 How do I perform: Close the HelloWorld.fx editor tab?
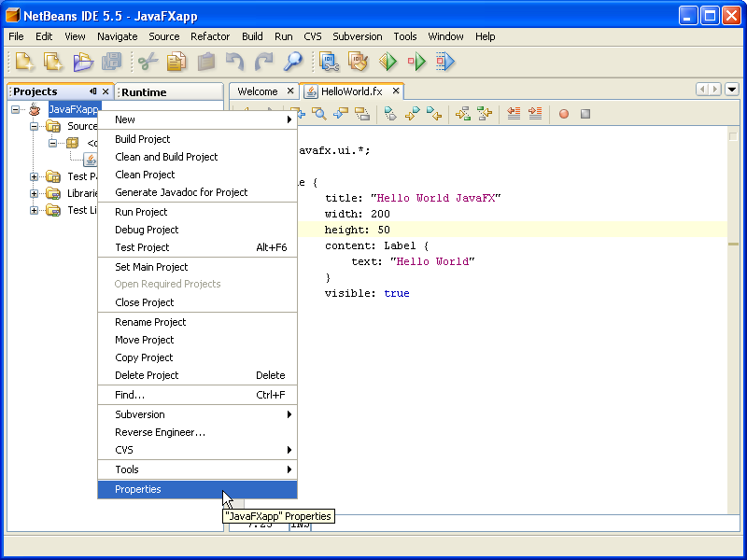tap(396, 91)
